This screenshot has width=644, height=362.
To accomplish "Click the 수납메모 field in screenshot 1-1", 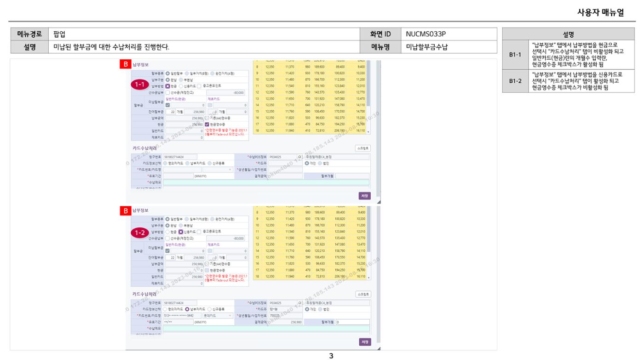I will [266, 182].
